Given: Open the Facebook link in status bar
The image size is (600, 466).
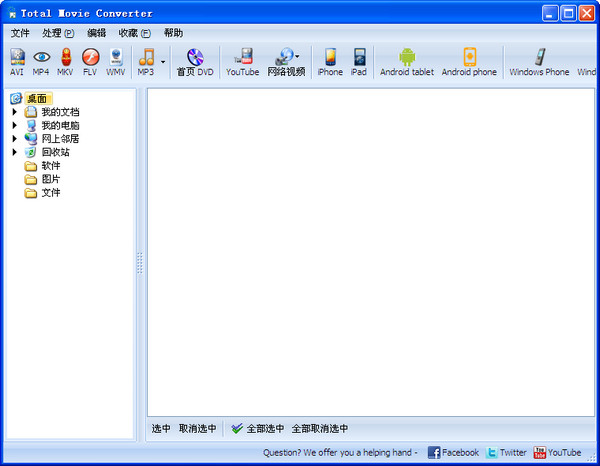Looking at the screenshot, I should pos(453,453).
